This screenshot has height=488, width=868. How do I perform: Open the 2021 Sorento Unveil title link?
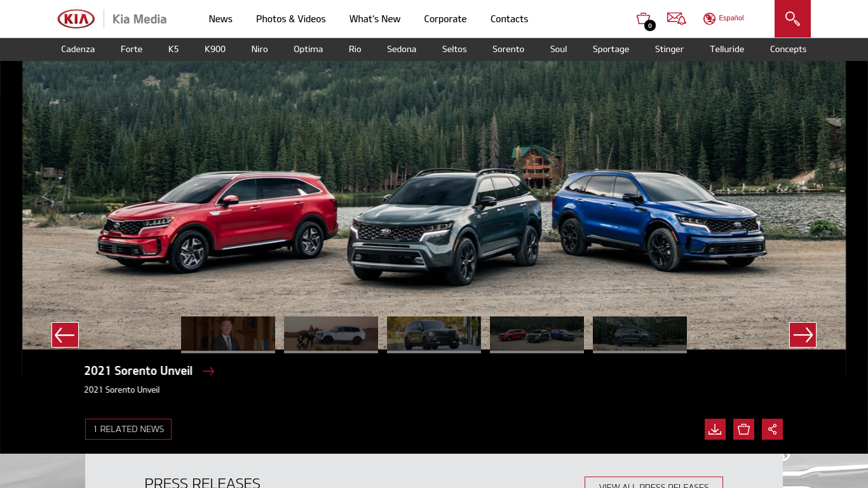coord(139,371)
